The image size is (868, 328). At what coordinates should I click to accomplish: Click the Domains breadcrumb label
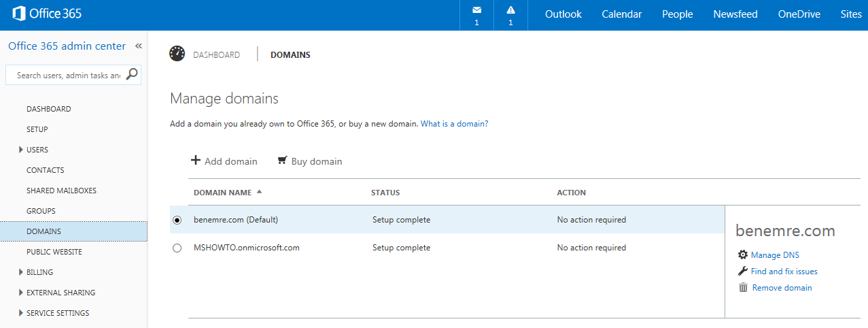[x=290, y=55]
